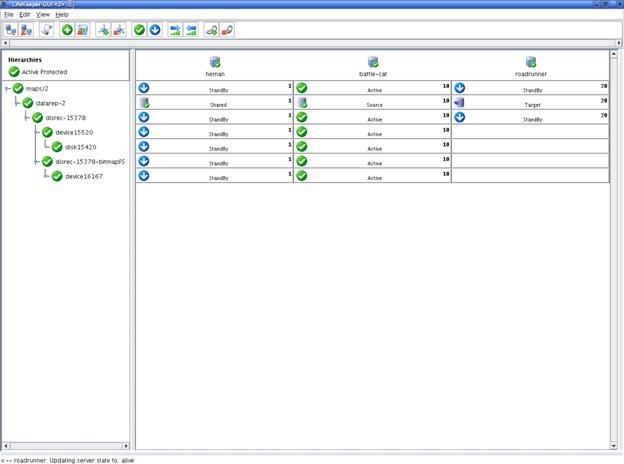Select the heman server icon
Screen dimensions: 624x464
coord(215,62)
